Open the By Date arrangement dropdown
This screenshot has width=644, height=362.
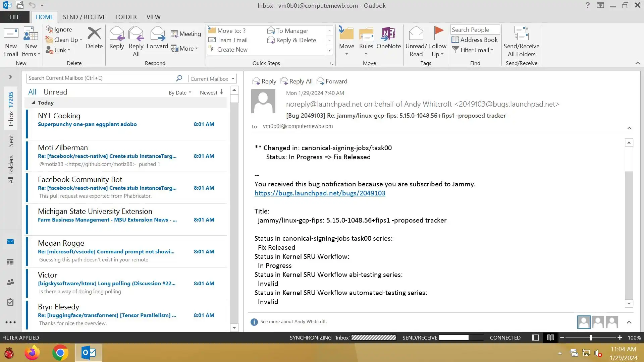tap(180, 93)
